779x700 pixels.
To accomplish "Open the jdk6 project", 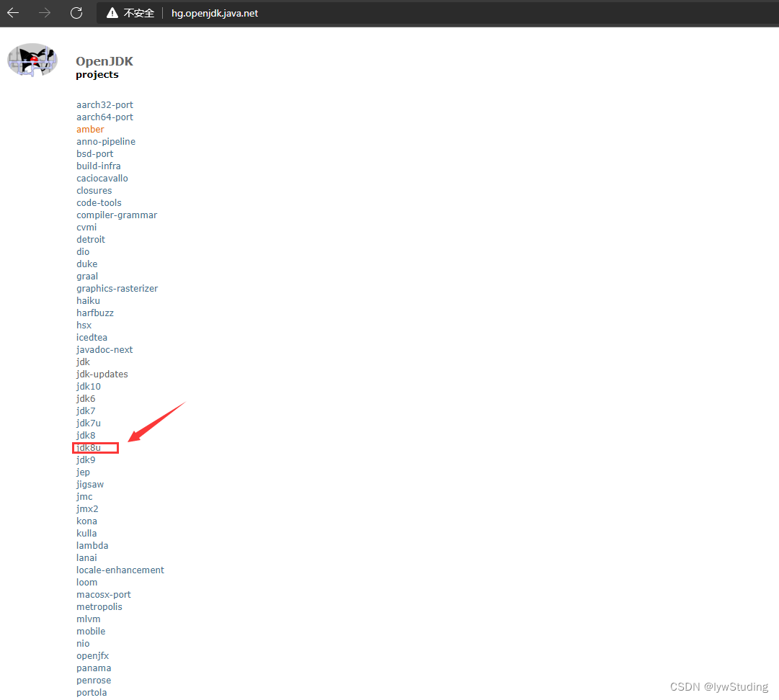I will tap(86, 399).
